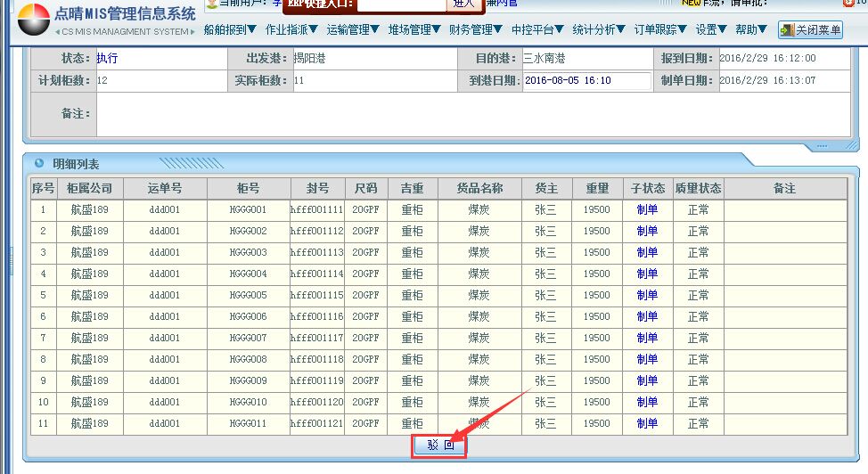
Task: Click the 驳回 button
Action: (x=439, y=445)
